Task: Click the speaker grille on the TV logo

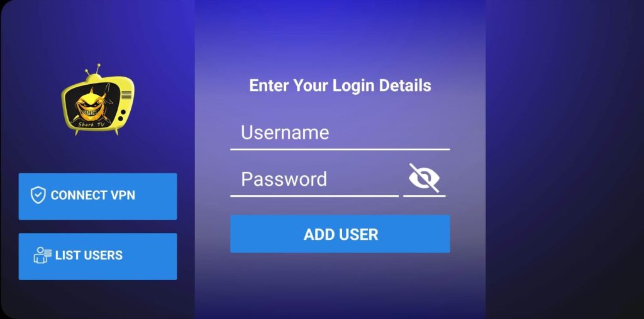Action: pyautogui.click(x=126, y=95)
